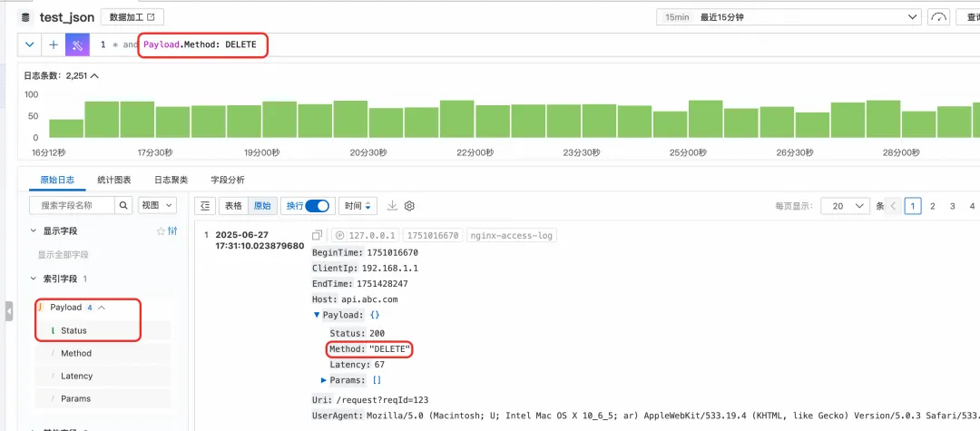980x431 pixels.
Task: Click the star icon in 显示字段 row
Action: pyautogui.click(x=162, y=231)
